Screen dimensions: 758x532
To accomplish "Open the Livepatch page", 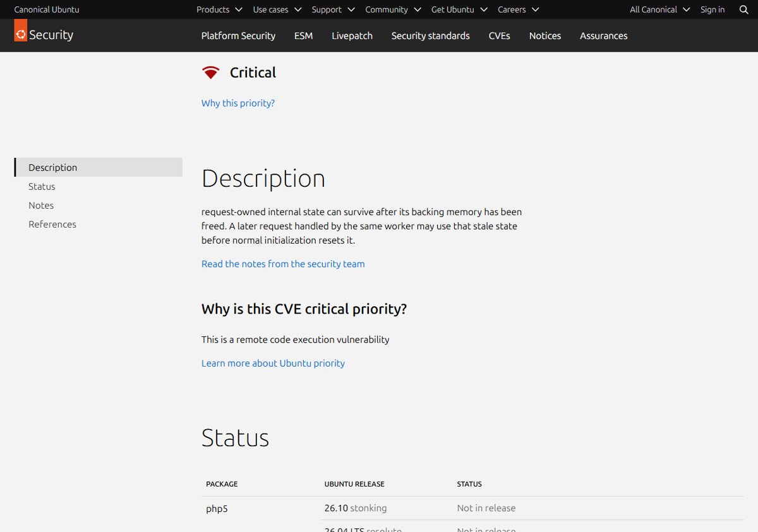I will click(352, 36).
